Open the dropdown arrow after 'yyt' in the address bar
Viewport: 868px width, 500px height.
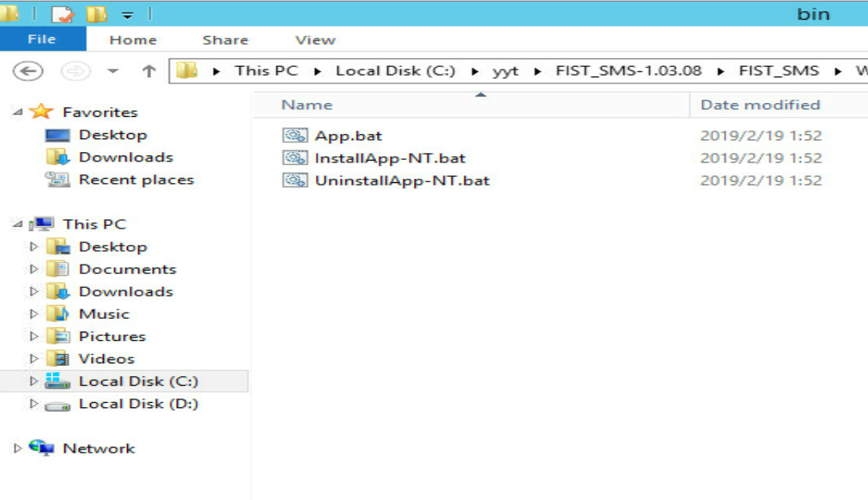click(x=537, y=71)
